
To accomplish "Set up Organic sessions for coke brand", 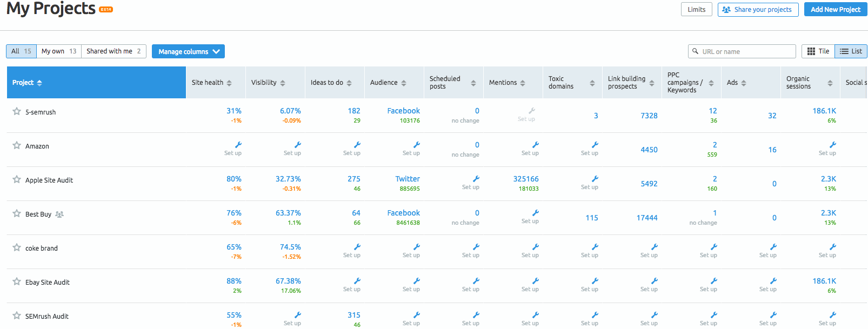I will pos(828,251).
